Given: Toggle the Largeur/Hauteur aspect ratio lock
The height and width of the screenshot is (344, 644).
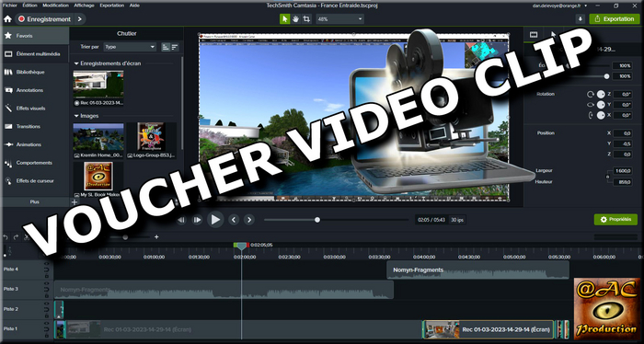Looking at the screenshot, I should (x=607, y=177).
